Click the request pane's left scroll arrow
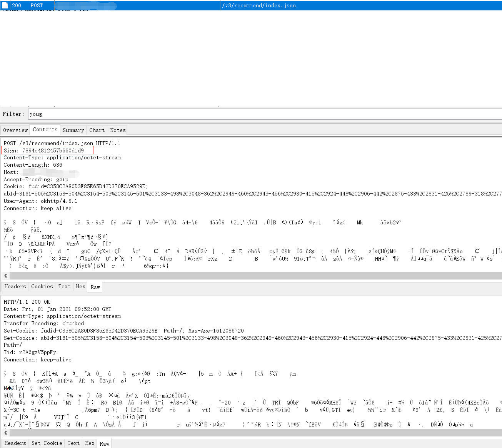 point(5,276)
